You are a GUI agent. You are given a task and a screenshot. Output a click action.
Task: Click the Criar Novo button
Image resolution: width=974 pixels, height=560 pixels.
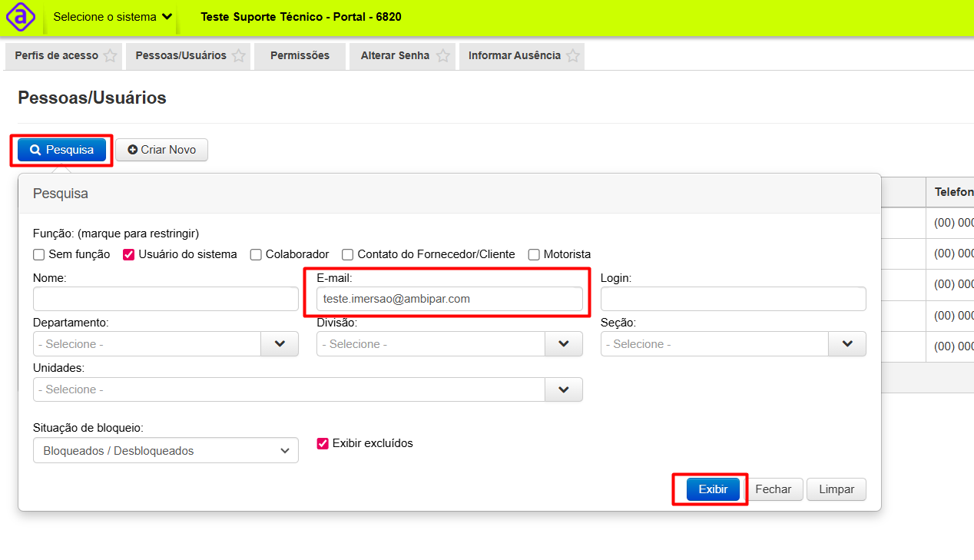161,150
